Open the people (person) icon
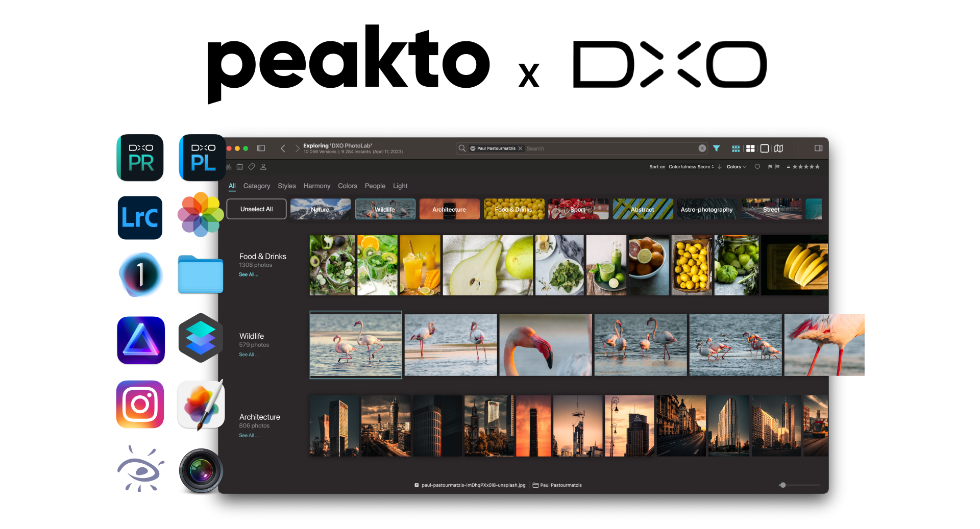The image size is (980, 529). [263, 167]
